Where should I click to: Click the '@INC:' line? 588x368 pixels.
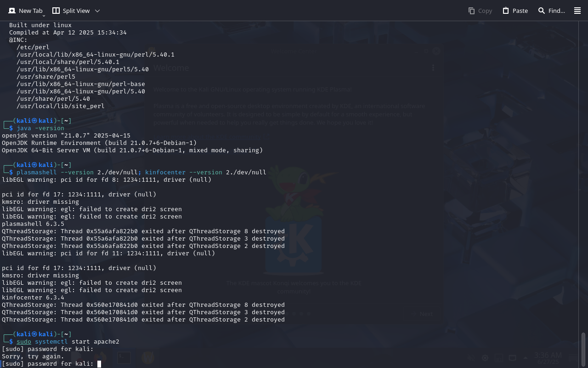18,40
